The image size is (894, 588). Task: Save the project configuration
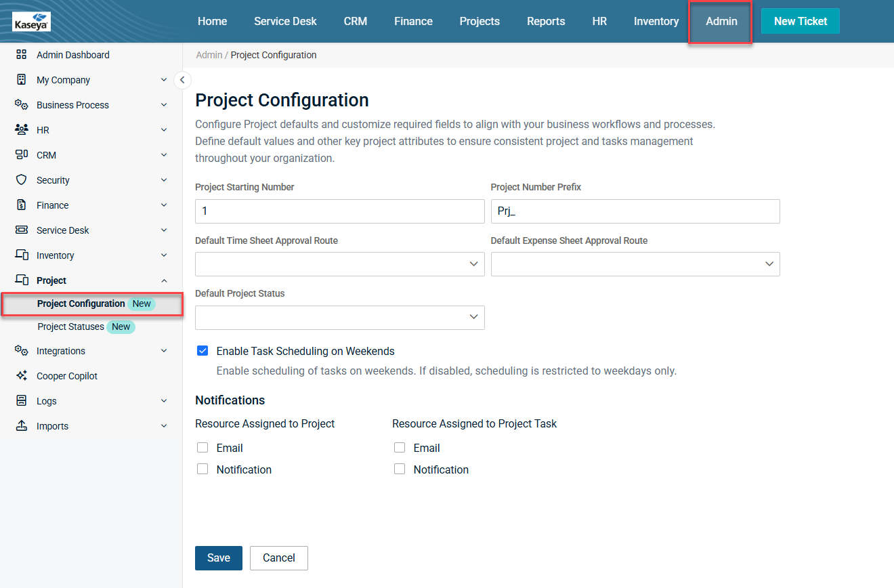coord(218,558)
